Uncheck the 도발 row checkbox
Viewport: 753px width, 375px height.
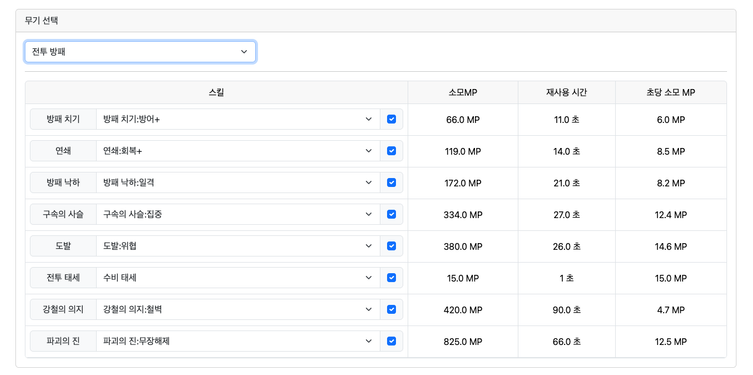click(x=391, y=246)
